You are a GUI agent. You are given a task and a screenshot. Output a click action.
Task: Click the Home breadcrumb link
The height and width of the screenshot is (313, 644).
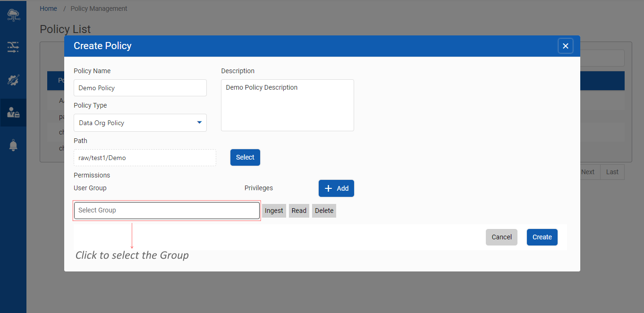point(48,8)
